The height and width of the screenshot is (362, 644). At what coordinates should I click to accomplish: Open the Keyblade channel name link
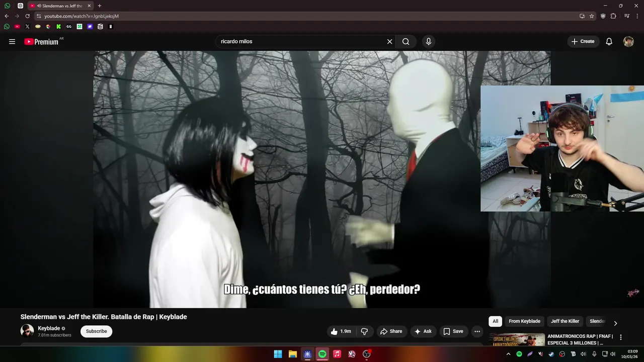point(49,328)
